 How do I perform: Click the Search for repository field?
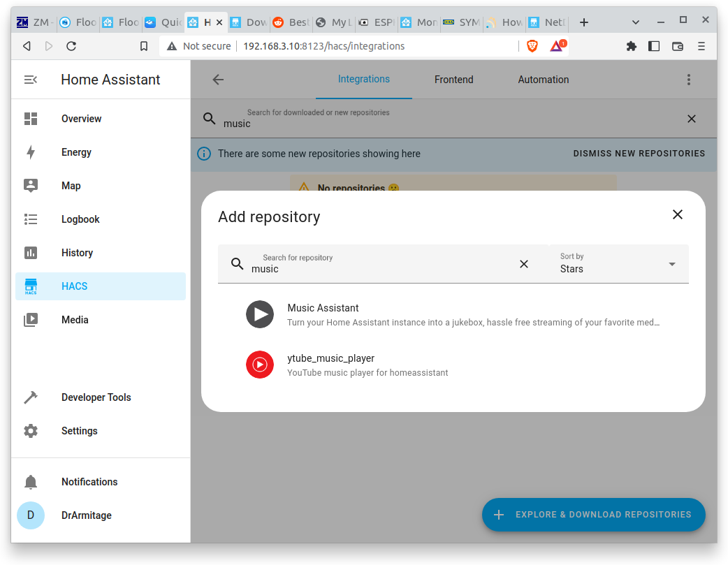coord(384,264)
